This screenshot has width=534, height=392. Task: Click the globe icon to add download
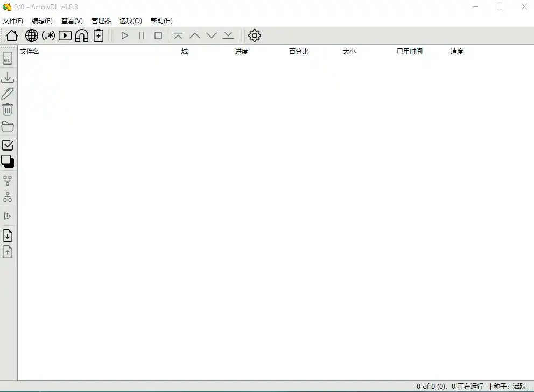click(x=32, y=35)
